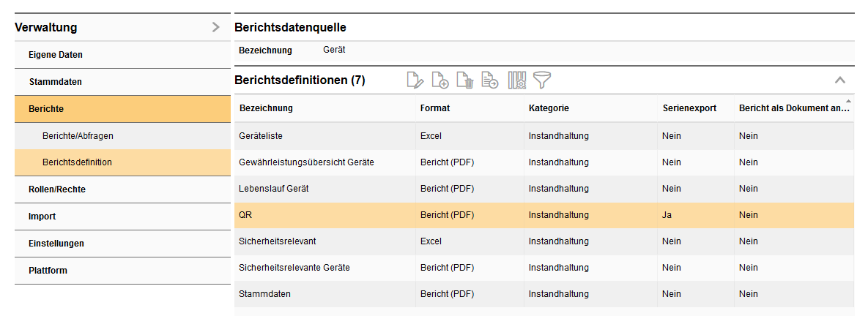Image resolution: width=868 pixels, height=316 pixels.
Task: Sort the table by the Format column header
Action: (x=435, y=108)
